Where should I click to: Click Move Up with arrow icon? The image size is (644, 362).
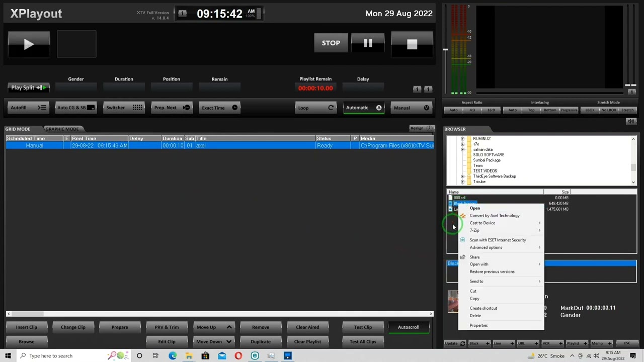click(213, 327)
